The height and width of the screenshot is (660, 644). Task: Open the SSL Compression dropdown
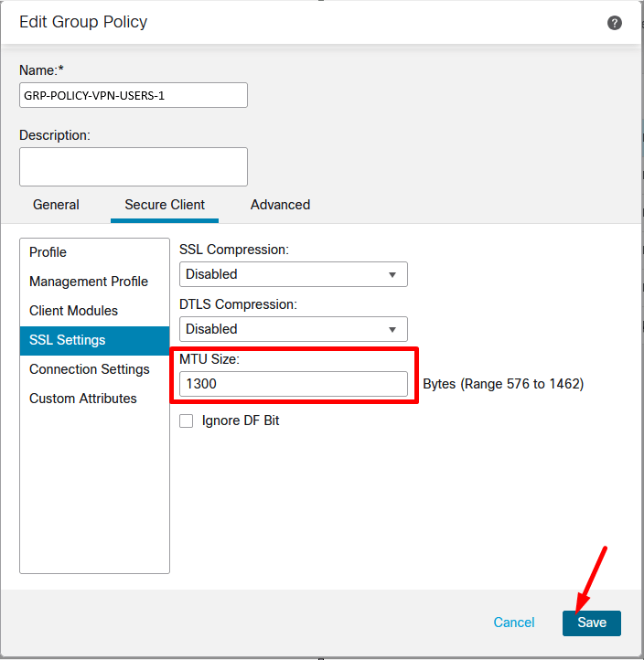pos(293,274)
